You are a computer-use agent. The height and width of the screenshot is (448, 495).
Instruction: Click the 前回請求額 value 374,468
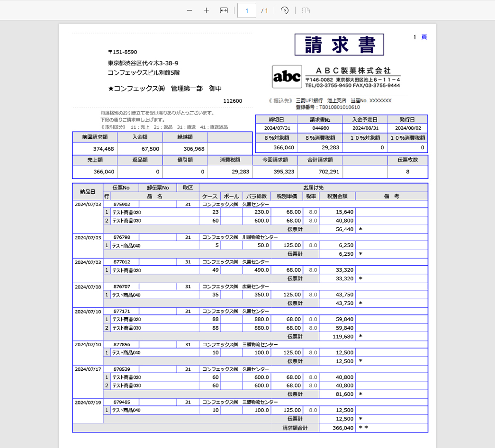pos(104,149)
